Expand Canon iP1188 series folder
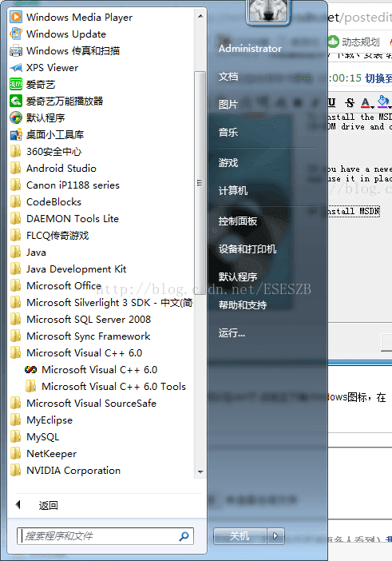The height and width of the screenshot is (561, 392). [73, 185]
